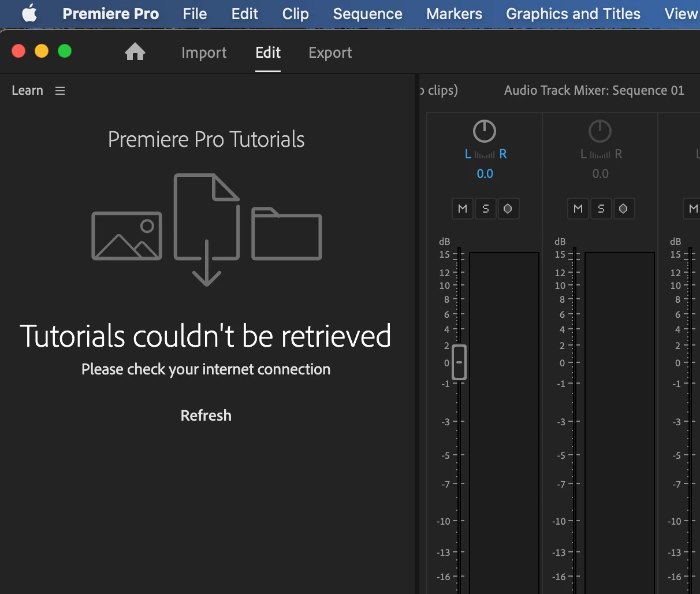Click the first track's right pan R label

click(x=503, y=154)
